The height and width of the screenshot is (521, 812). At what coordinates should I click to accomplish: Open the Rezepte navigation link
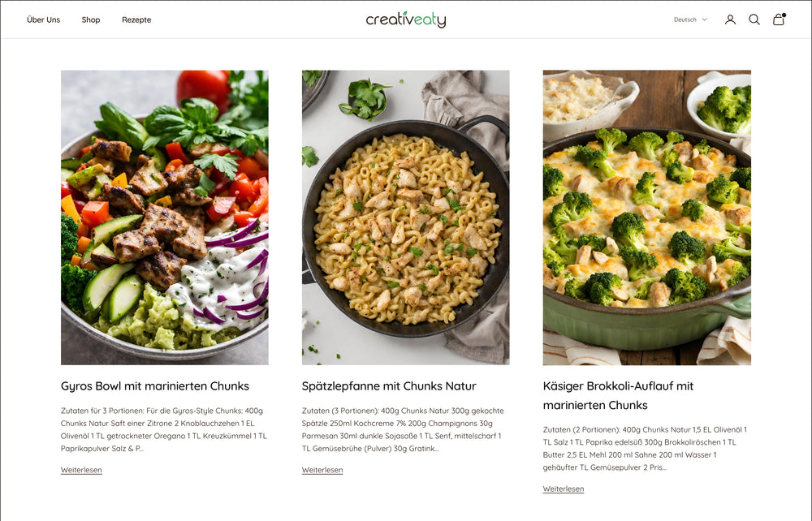pos(136,19)
